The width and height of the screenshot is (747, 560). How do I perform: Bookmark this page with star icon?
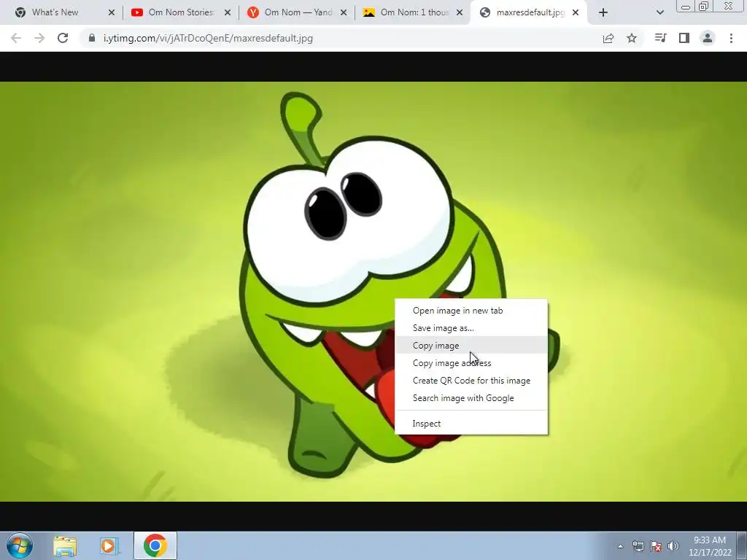[632, 38]
